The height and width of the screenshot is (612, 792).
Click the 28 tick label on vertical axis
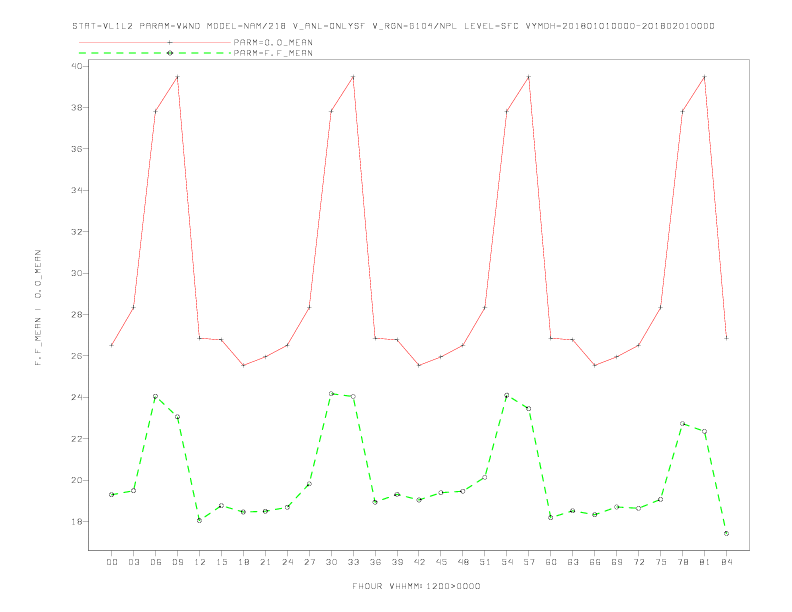[x=78, y=315]
